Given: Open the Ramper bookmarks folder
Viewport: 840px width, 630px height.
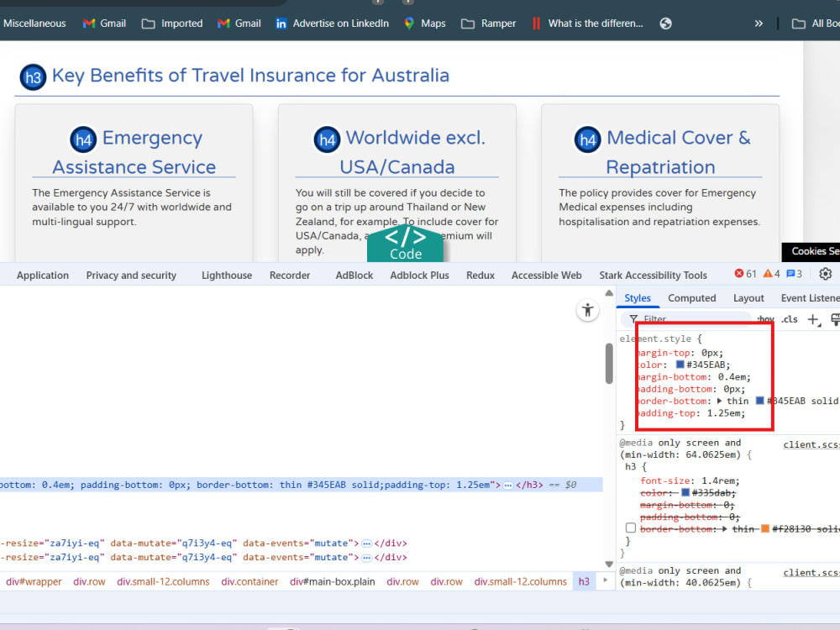Looking at the screenshot, I should point(489,24).
